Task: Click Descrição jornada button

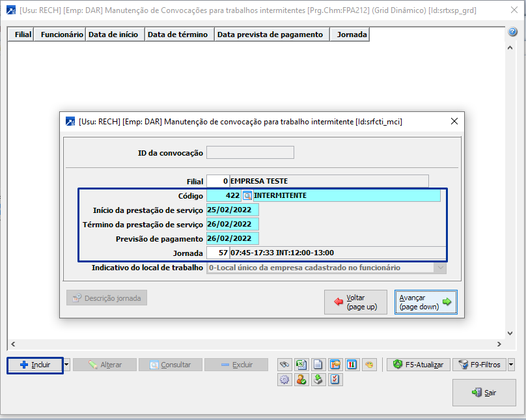Action: [107, 298]
